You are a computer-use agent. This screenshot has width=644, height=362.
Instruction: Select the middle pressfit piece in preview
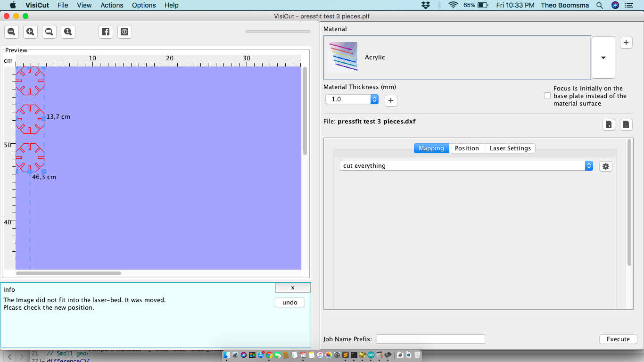30,119
